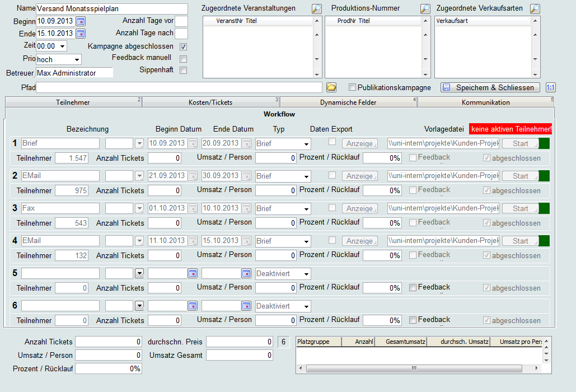Click Anzeige button in workflow row 2
The height and width of the screenshot is (392, 576).
359,176
